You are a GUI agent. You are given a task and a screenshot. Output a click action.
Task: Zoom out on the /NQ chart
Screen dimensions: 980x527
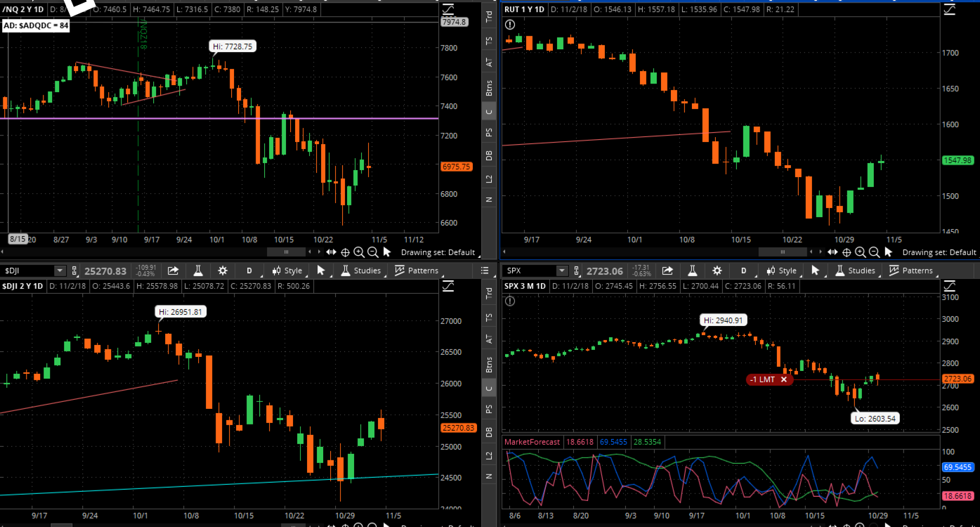pos(372,252)
